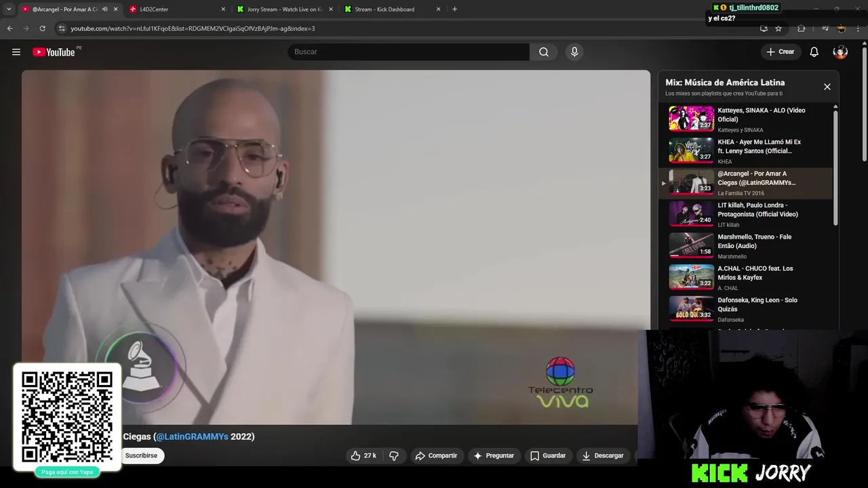The height and width of the screenshot is (488, 868).
Task: Close the Mix playlist panel
Action: coord(827,87)
